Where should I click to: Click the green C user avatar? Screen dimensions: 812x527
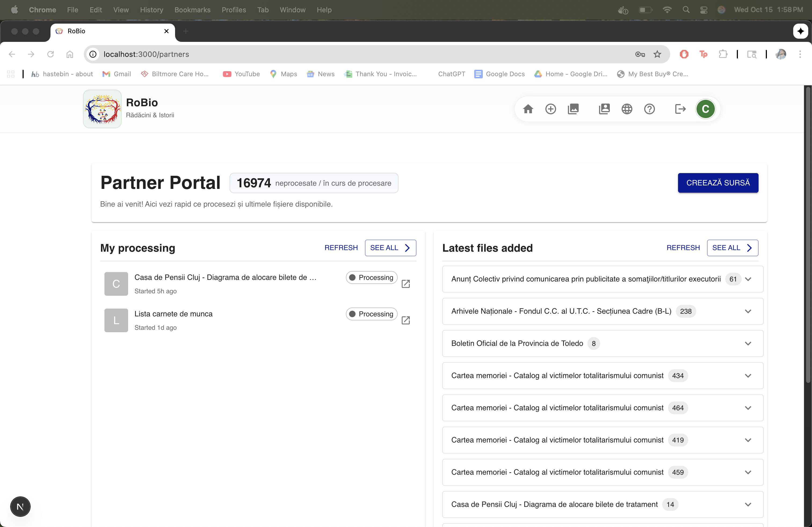click(705, 109)
